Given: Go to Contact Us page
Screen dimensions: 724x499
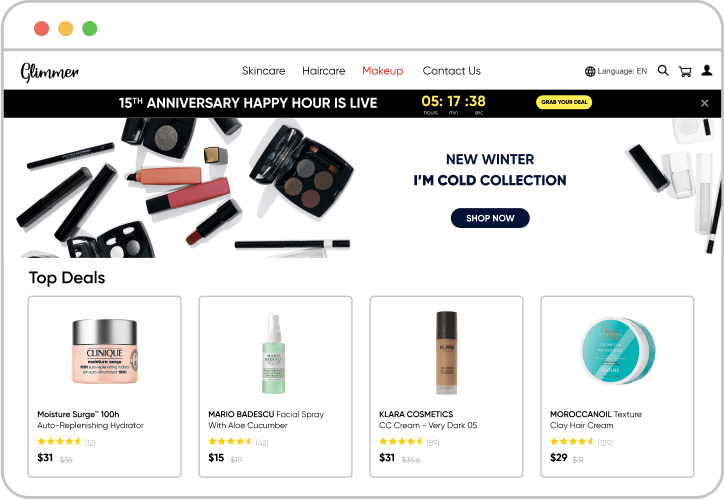Looking at the screenshot, I should coord(452,71).
